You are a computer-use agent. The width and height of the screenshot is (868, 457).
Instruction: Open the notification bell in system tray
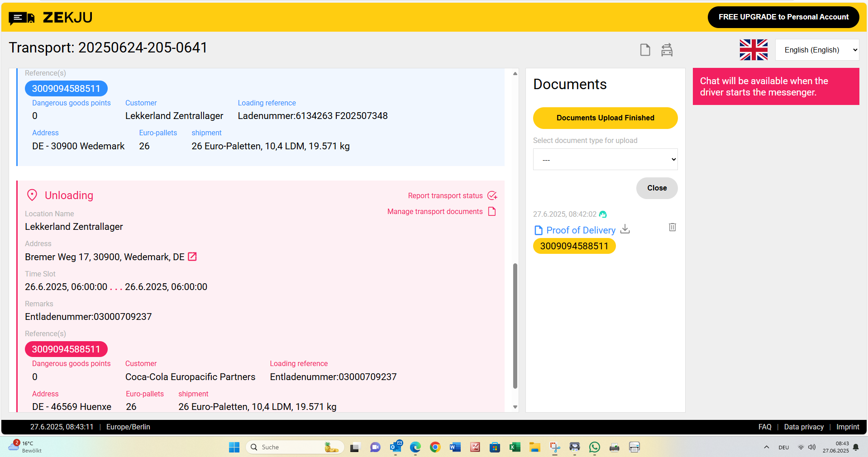pyautogui.click(x=856, y=447)
